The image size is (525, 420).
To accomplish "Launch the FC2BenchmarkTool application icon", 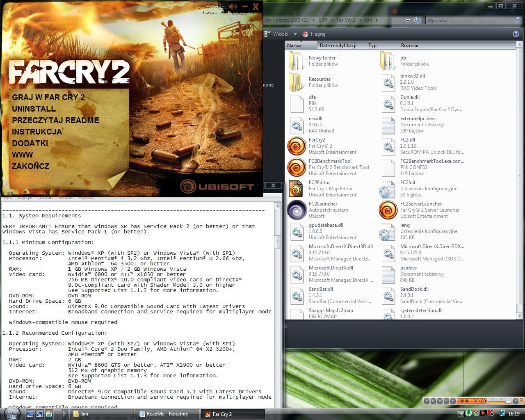I will click(297, 167).
